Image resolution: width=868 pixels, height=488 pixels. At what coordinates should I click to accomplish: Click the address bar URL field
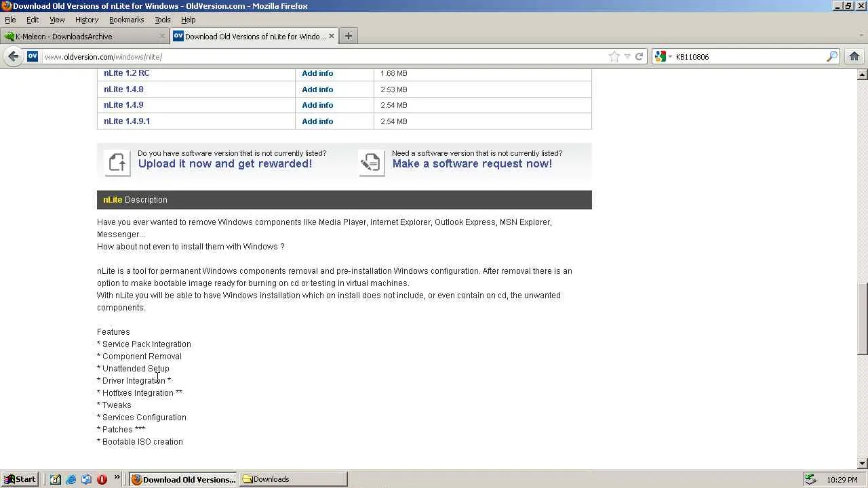(325, 57)
